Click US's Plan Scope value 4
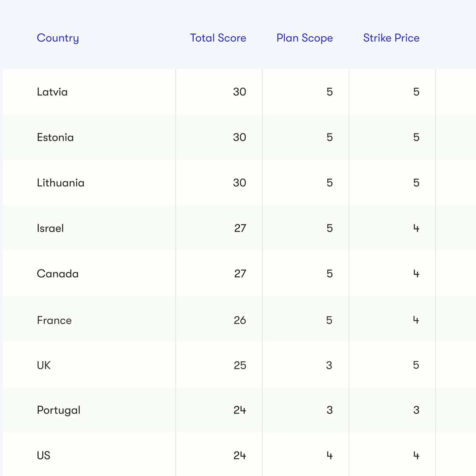This screenshot has width=476, height=476. point(330,456)
